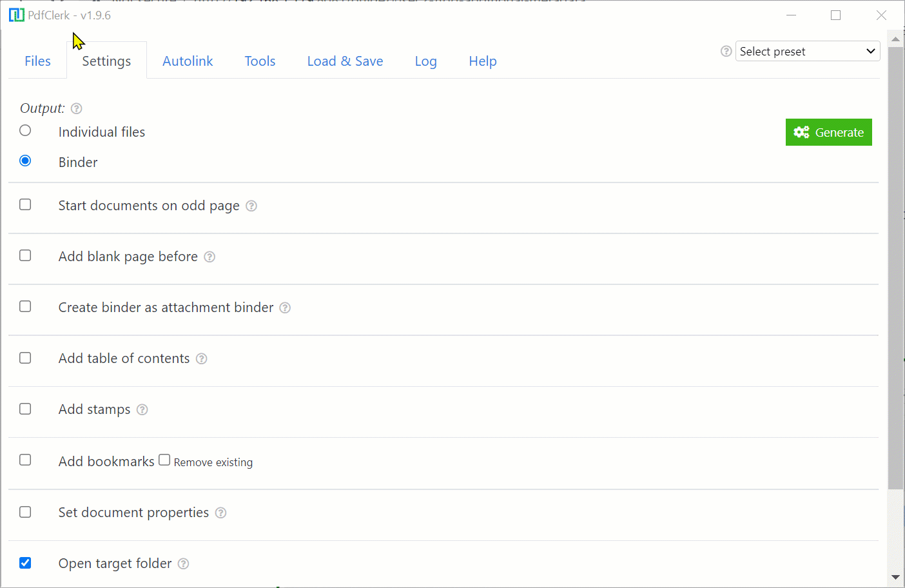Uncheck the Open target folder checkbox
The width and height of the screenshot is (905, 588).
click(25, 563)
